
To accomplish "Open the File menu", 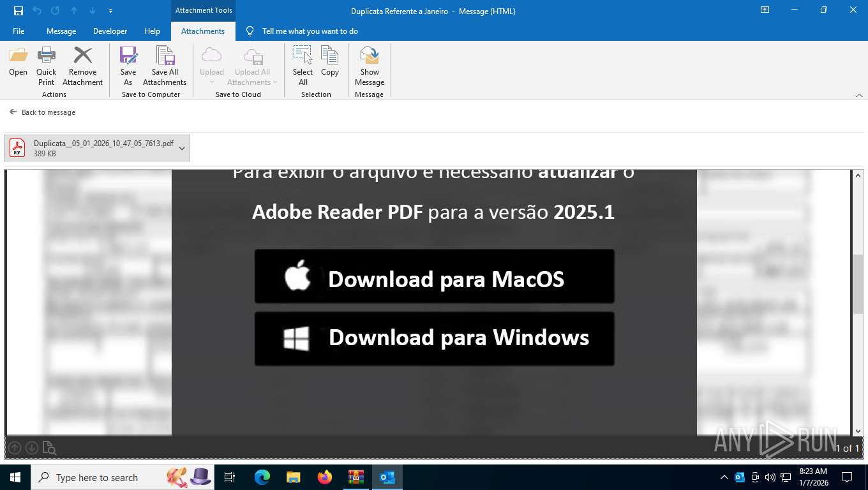I will tap(19, 31).
